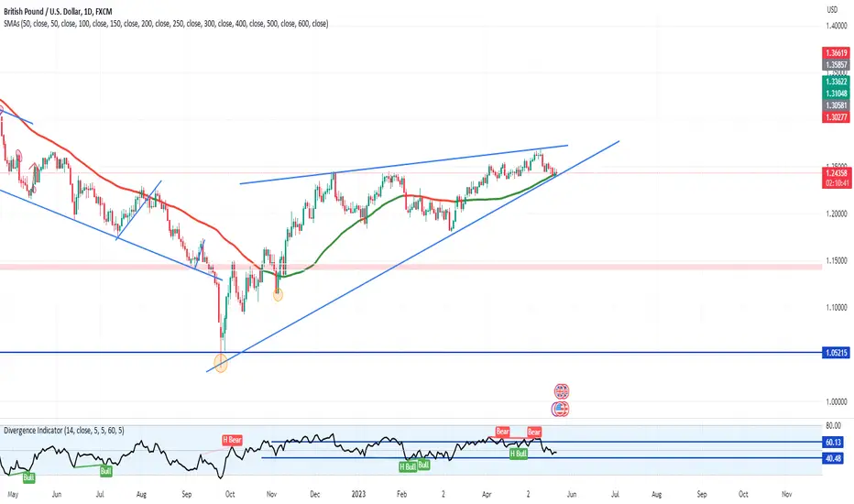The image size is (854, 504).
Task: Click the US flag economic event icon
Action: pos(561,409)
